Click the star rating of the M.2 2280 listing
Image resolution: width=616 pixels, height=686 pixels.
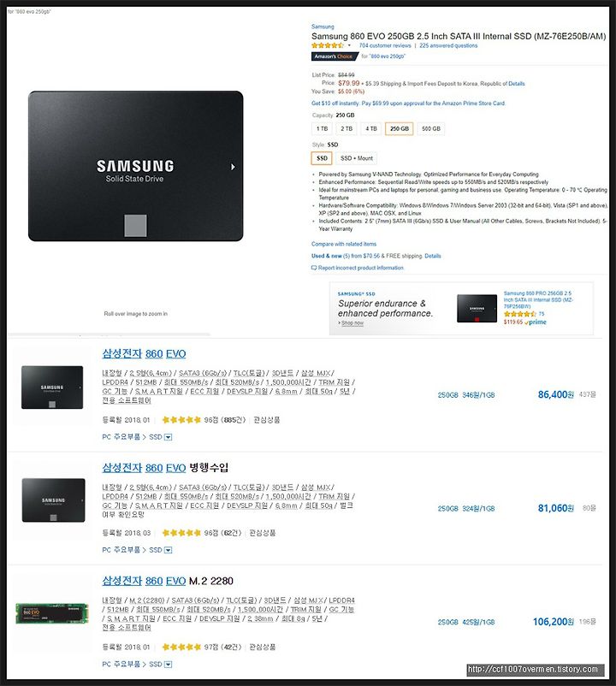pos(181,647)
